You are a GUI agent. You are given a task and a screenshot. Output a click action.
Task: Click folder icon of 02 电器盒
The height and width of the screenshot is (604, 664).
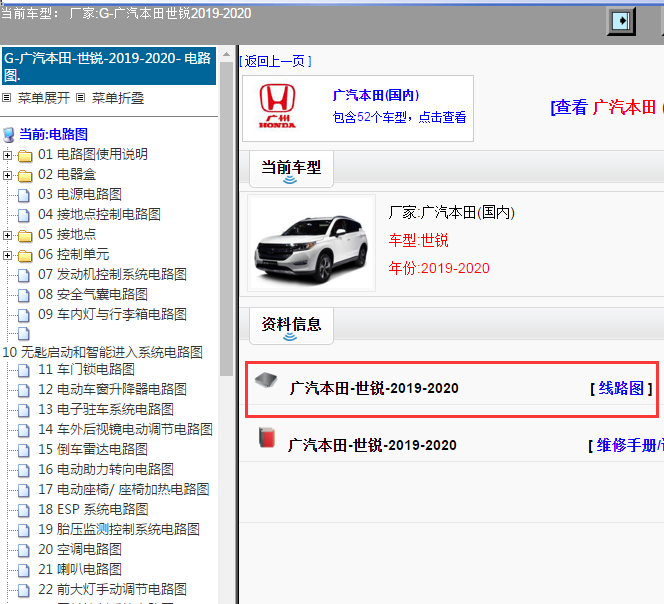[x=25, y=175]
